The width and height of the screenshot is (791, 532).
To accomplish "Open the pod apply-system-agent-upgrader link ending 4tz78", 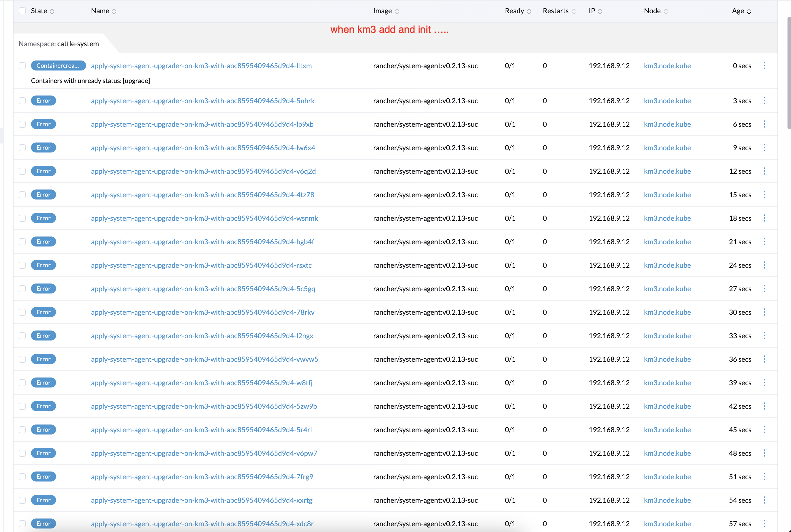I will pyautogui.click(x=202, y=194).
